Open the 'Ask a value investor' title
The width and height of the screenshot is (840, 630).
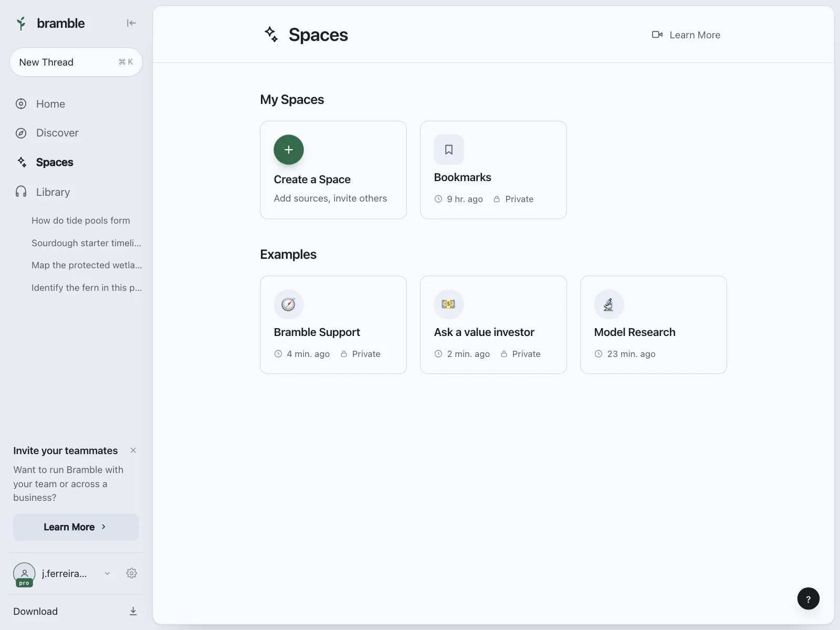coord(484,332)
